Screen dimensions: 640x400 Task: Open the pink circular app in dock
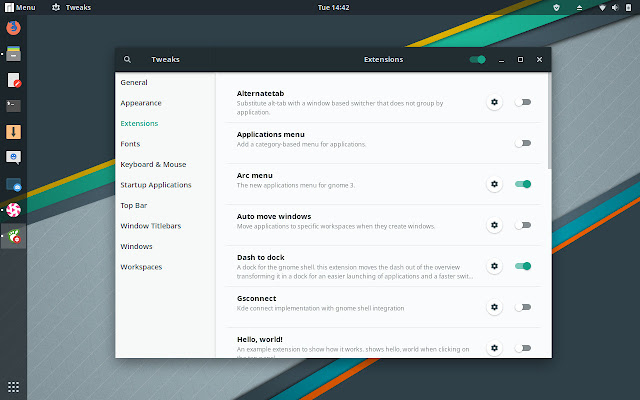pyautogui.click(x=13, y=210)
